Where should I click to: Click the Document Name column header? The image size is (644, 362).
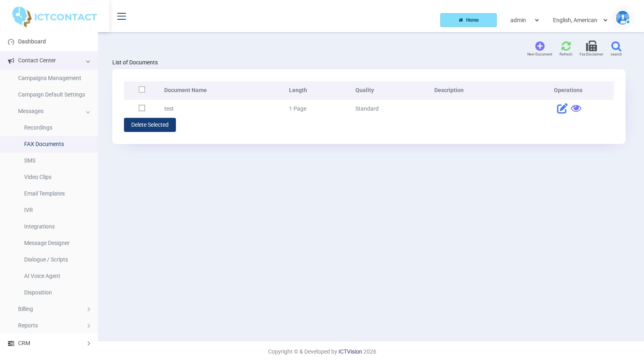pyautogui.click(x=185, y=90)
